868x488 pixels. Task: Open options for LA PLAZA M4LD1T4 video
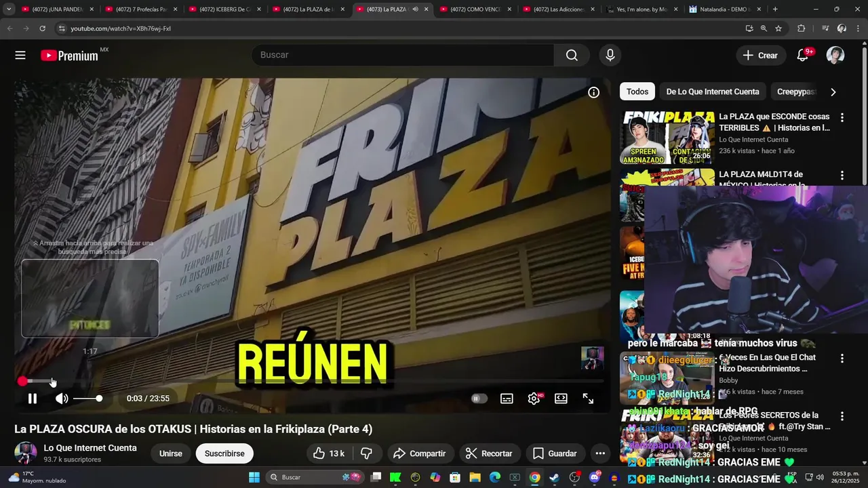click(842, 176)
